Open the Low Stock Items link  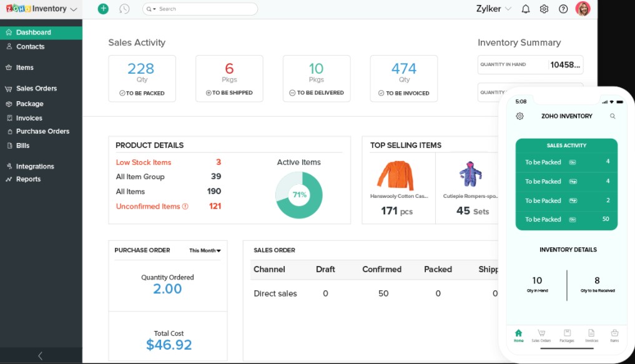[144, 162]
